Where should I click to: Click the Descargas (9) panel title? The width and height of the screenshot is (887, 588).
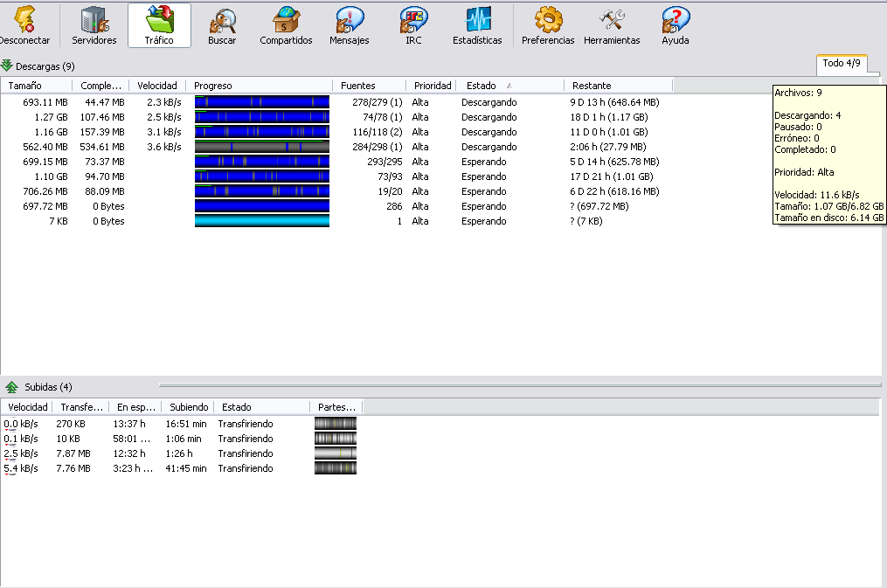click(x=45, y=66)
